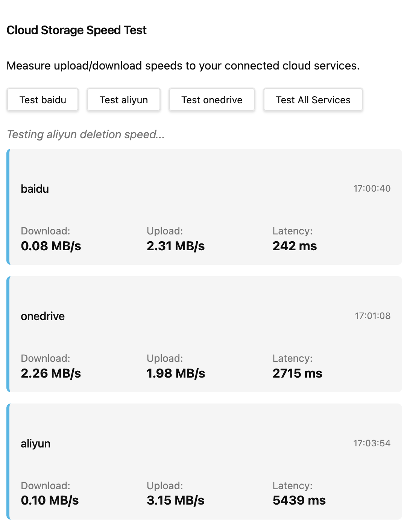This screenshot has width=410, height=532.
Task: Click the 17:00:40 timestamp on baidu card
Action: [372, 189]
